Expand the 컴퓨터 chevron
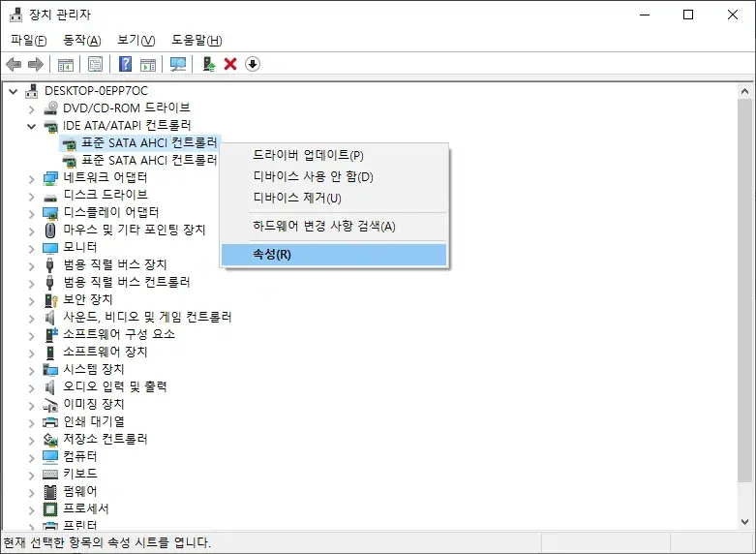 click(x=31, y=457)
